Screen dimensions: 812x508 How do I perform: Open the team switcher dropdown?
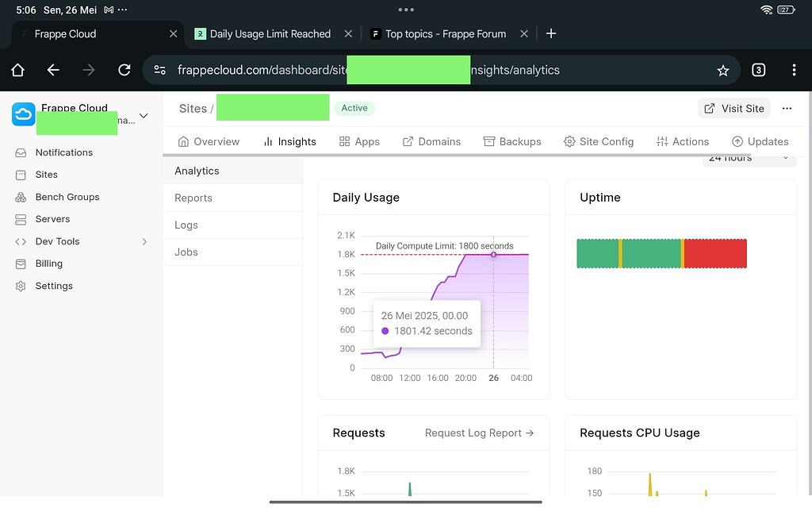tap(143, 115)
